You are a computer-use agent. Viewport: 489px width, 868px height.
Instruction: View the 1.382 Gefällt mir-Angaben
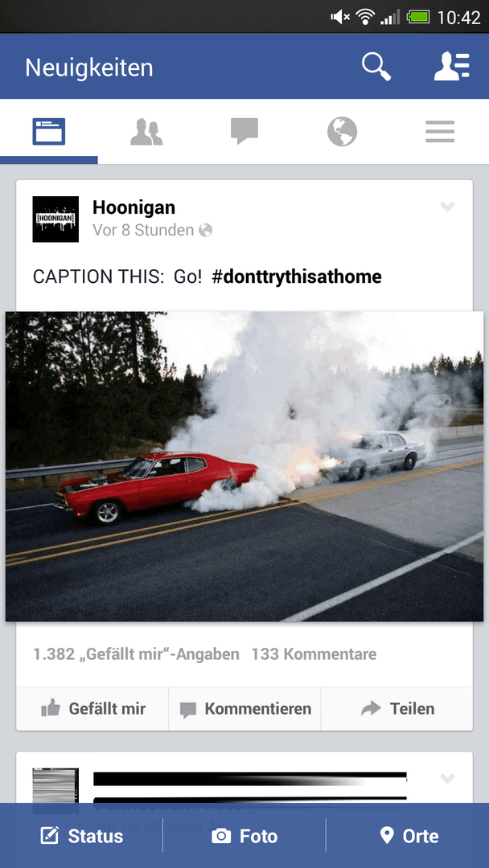click(136, 654)
